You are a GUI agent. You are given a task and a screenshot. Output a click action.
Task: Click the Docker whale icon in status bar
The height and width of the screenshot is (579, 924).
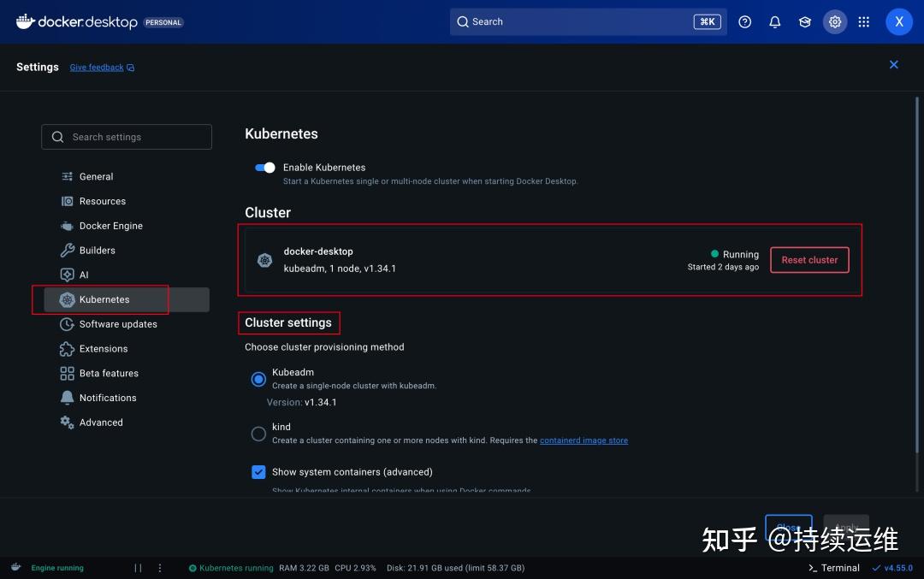pyautogui.click(x=14, y=567)
